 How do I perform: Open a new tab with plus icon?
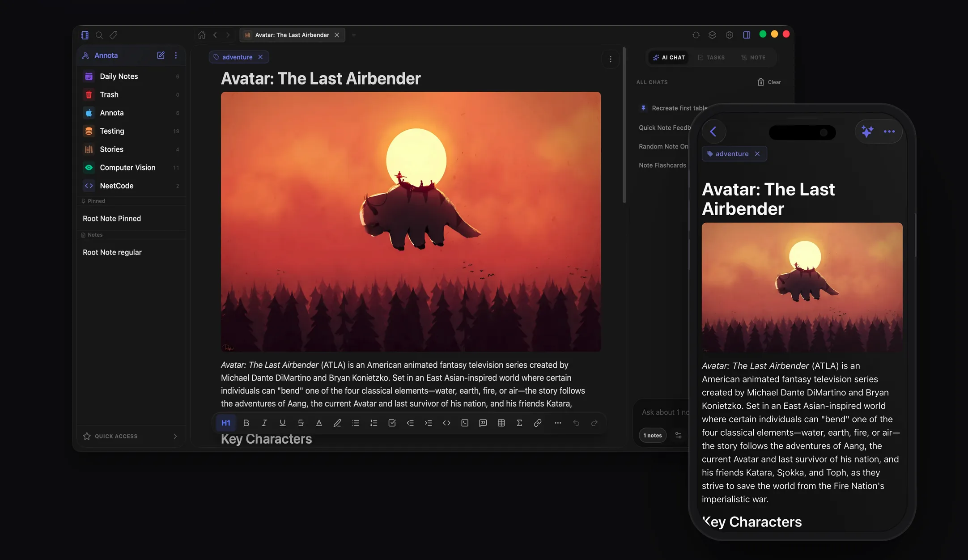354,35
